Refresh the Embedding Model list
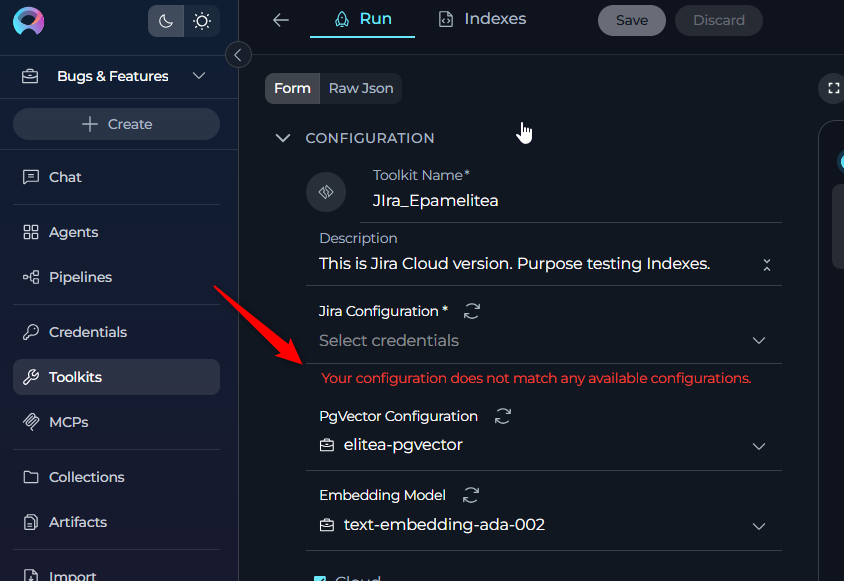 [471, 495]
